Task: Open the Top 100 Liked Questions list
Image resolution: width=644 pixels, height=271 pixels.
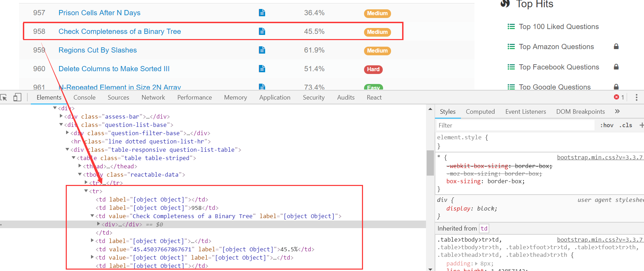Action: tap(559, 27)
